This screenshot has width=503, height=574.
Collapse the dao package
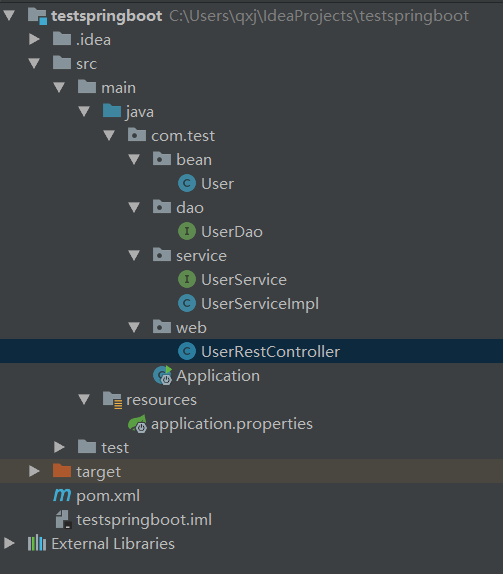click(134, 208)
